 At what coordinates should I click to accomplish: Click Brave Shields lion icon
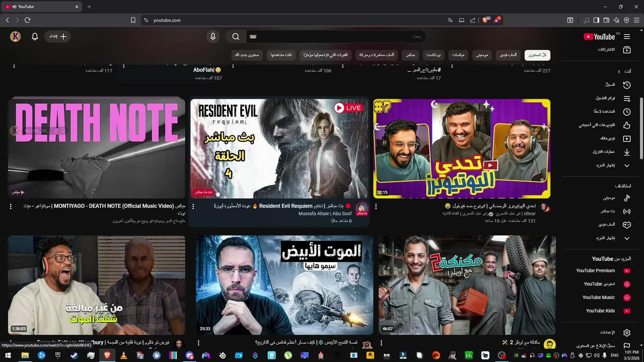pyautogui.click(x=485, y=20)
